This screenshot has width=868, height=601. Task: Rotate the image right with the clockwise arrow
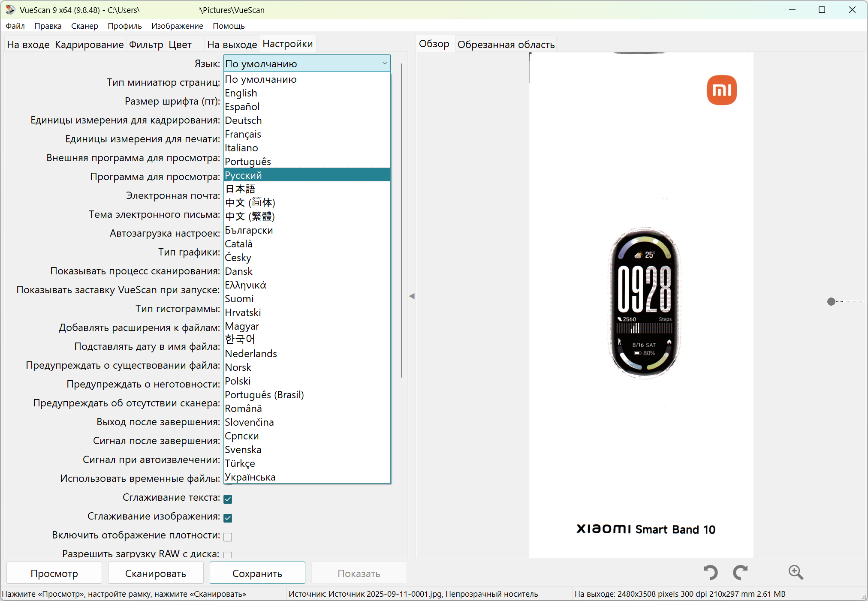(x=740, y=572)
